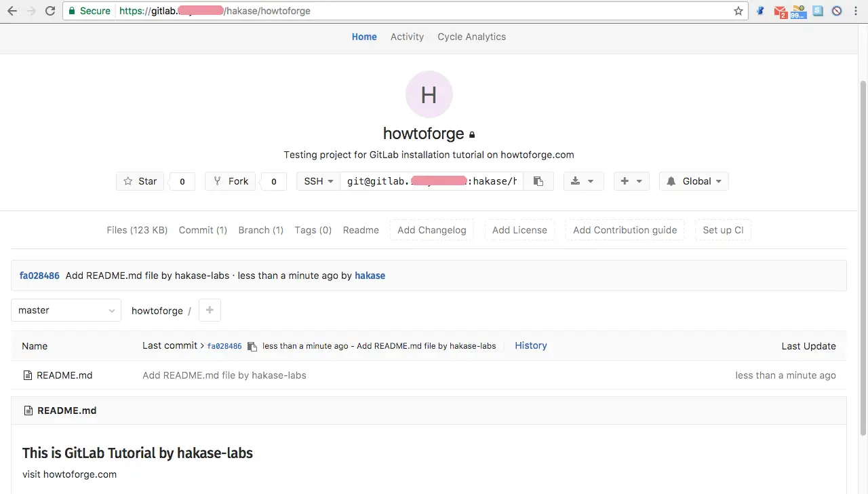This screenshot has width=868, height=494.
Task: Fork the howtoforge project
Action: [231, 181]
